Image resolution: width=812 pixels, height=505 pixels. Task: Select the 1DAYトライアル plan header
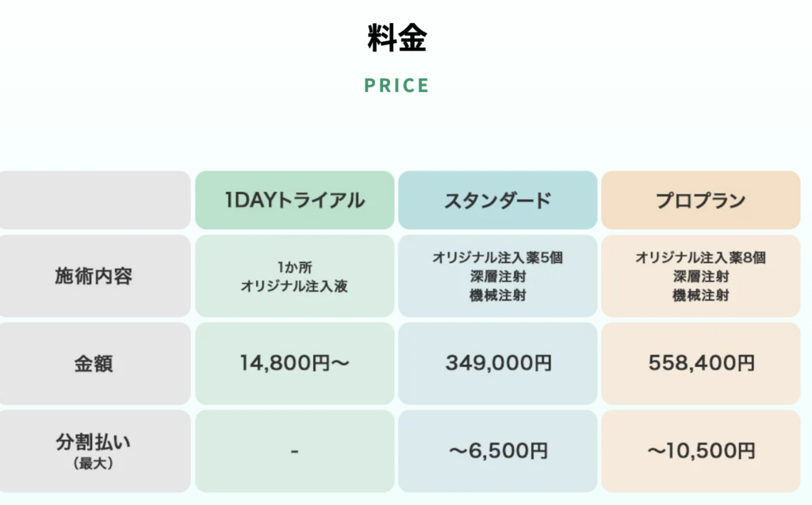tap(294, 201)
